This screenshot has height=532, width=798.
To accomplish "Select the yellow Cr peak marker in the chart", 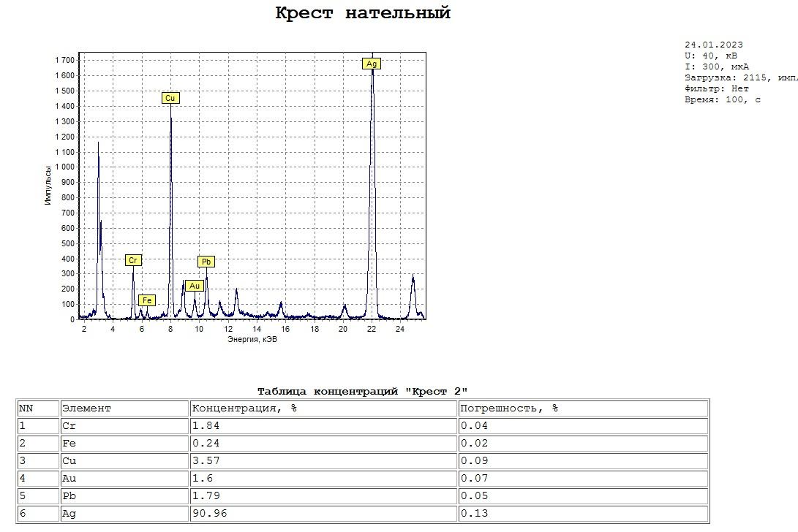I will (132, 260).
